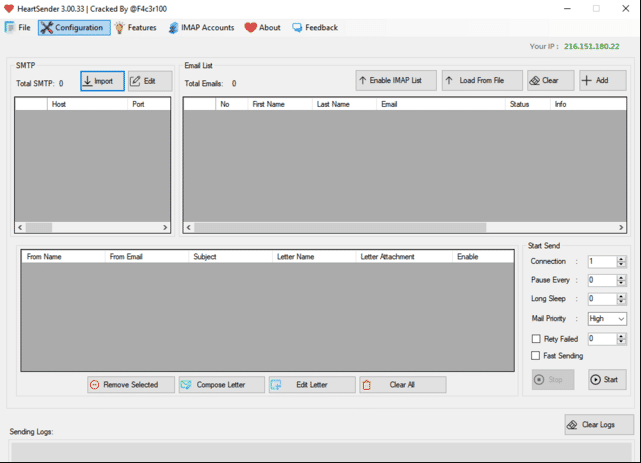Image resolution: width=641 pixels, height=463 pixels.
Task: Click the Port column header
Action: (x=149, y=104)
